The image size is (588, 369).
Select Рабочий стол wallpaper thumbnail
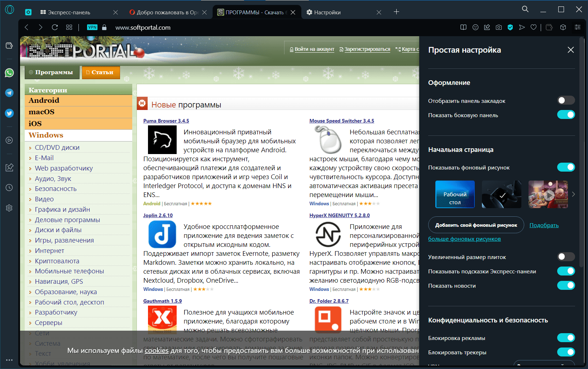[x=455, y=194]
